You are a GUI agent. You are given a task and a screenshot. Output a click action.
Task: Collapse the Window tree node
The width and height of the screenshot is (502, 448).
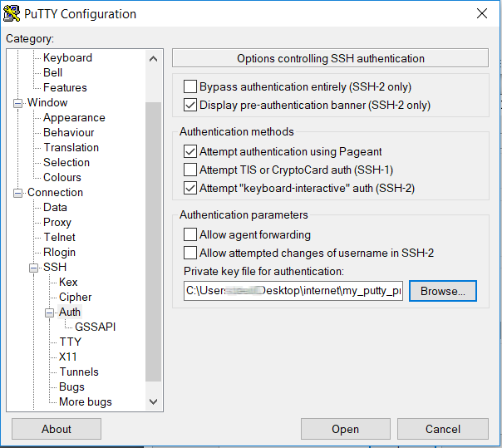coord(18,103)
